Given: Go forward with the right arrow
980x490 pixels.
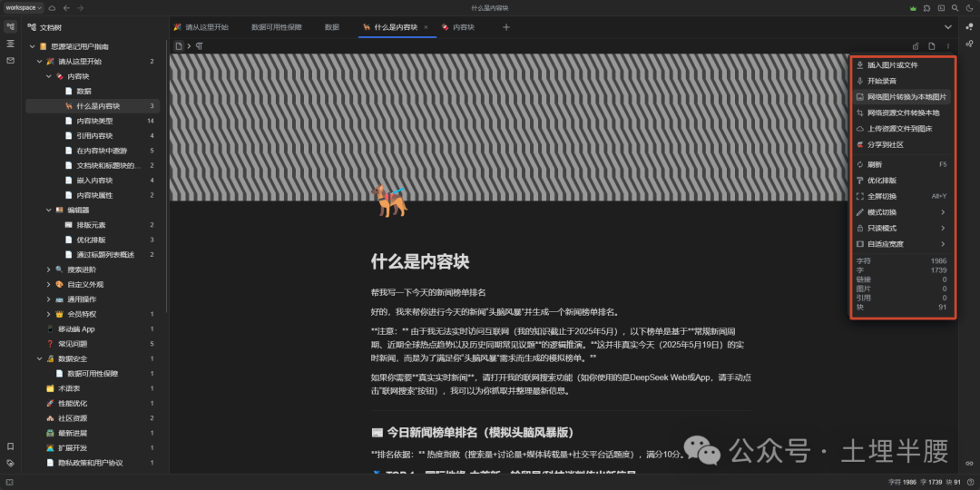Looking at the screenshot, I should click(x=80, y=7).
